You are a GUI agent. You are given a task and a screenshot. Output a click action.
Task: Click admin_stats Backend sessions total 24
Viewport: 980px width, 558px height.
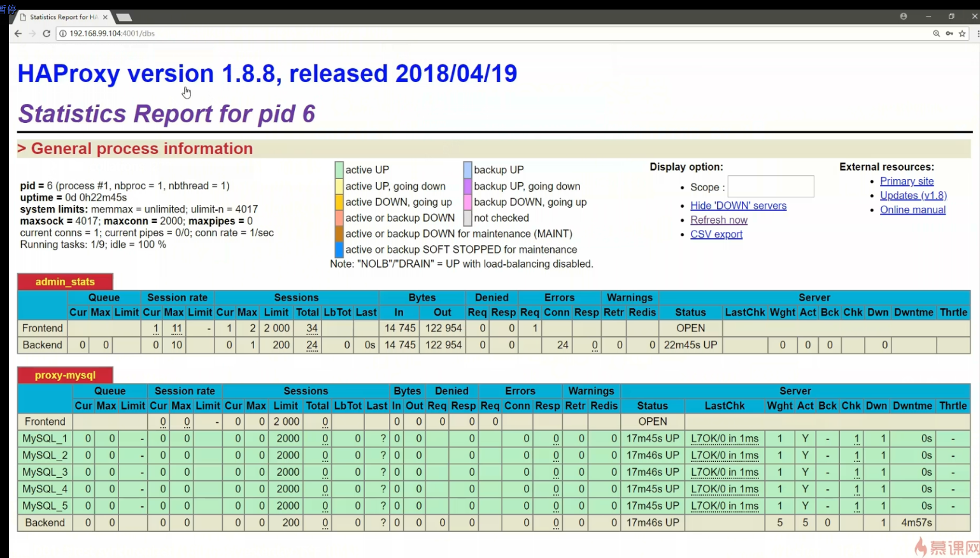coord(312,345)
